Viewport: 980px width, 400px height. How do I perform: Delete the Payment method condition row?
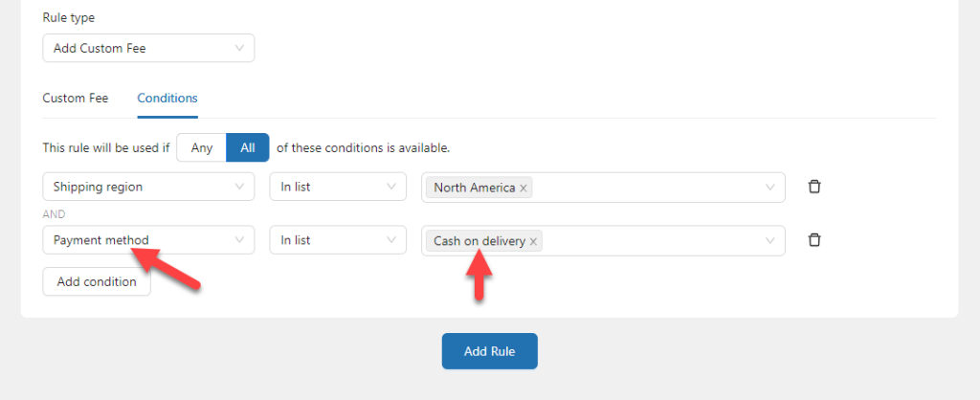813,240
